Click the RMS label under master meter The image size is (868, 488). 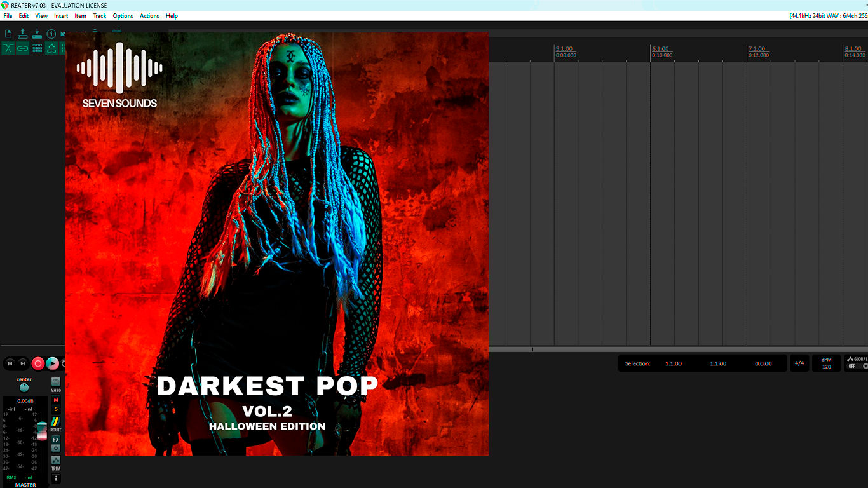point(11,477)
